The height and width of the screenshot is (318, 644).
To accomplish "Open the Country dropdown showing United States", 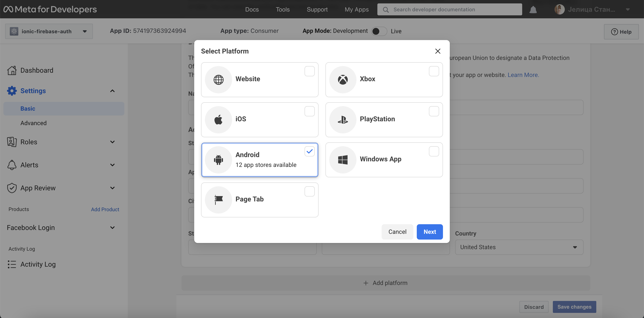I will click(x=519, y=247).
